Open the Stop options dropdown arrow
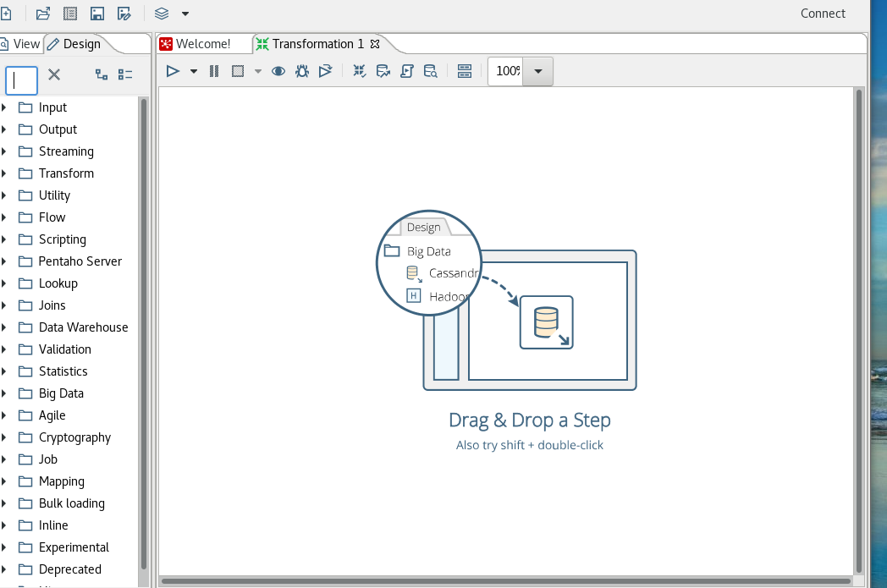The image size is (887, 588). 258,71
